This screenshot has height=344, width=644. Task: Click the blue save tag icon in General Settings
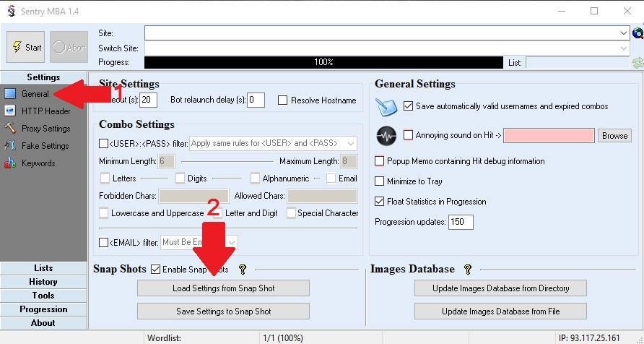pyautogui.click(x=386, y=107)
